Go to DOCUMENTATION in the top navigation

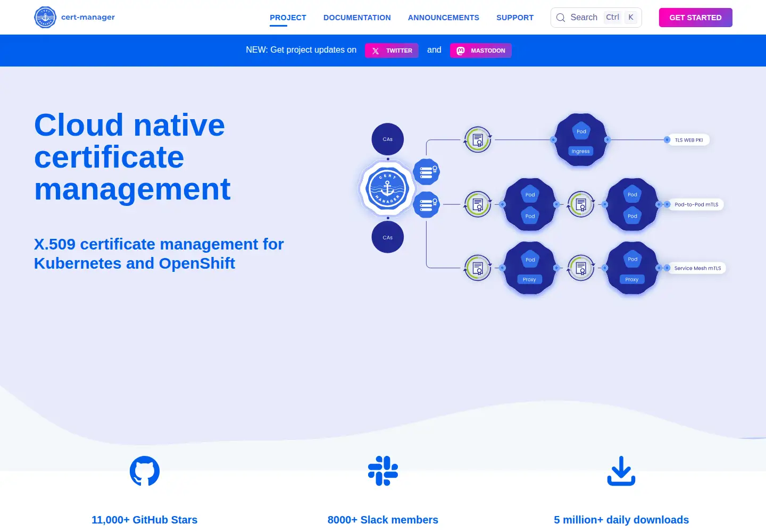(357, 18)
